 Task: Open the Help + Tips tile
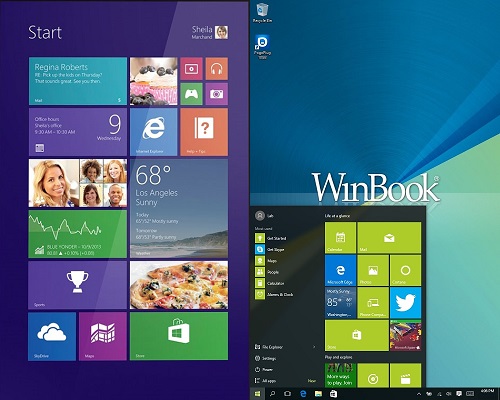click(204, 132)
